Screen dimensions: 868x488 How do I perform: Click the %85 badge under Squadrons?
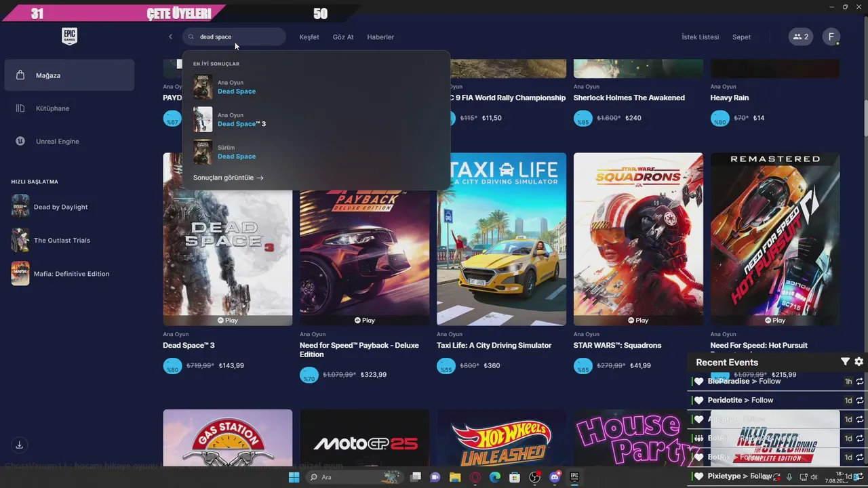pyautogui.click(x=583, y=367)
